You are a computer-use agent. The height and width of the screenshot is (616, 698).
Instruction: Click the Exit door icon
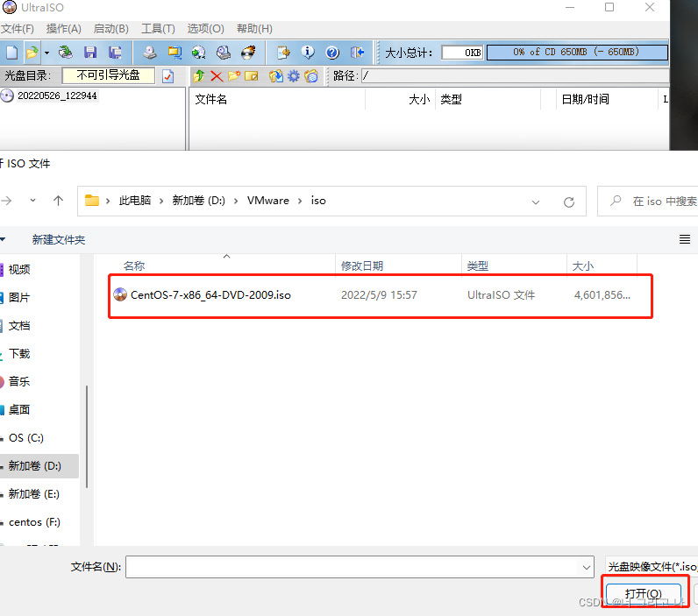(x=357, y=53)
